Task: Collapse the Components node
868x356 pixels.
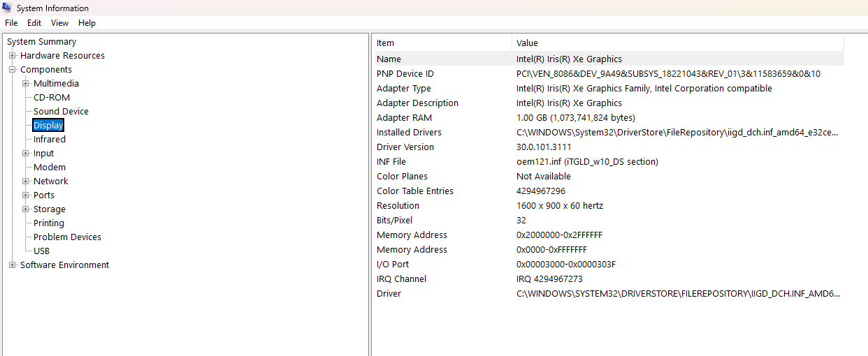Action: click(13, 70)
